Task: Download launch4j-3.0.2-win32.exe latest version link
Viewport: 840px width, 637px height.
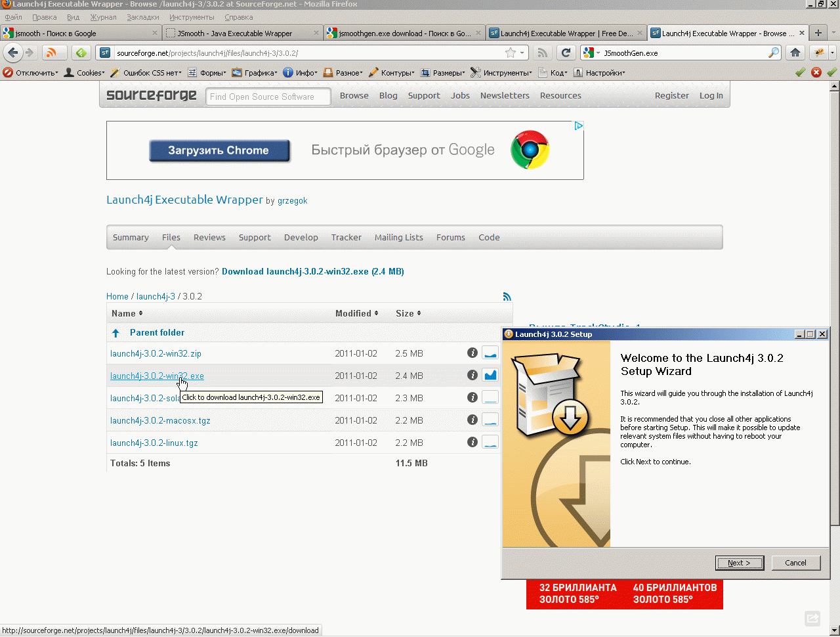Action: click(313, 272)
